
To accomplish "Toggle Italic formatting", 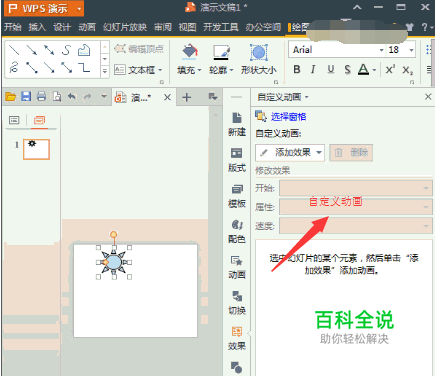I will click(313, 69).
